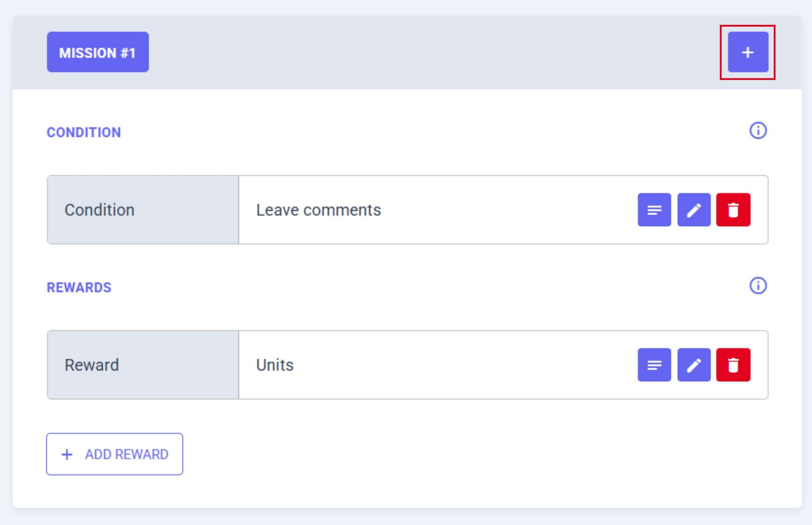This screenshot has height=525, width=812.
Task: Click the plus sign inside Add Reward
Action: pos(67,454)
